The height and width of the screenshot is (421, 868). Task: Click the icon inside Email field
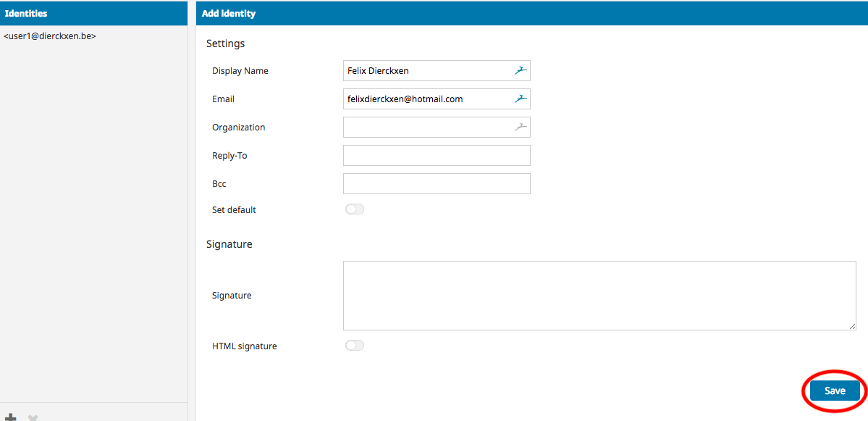click(x=521, y=99)
